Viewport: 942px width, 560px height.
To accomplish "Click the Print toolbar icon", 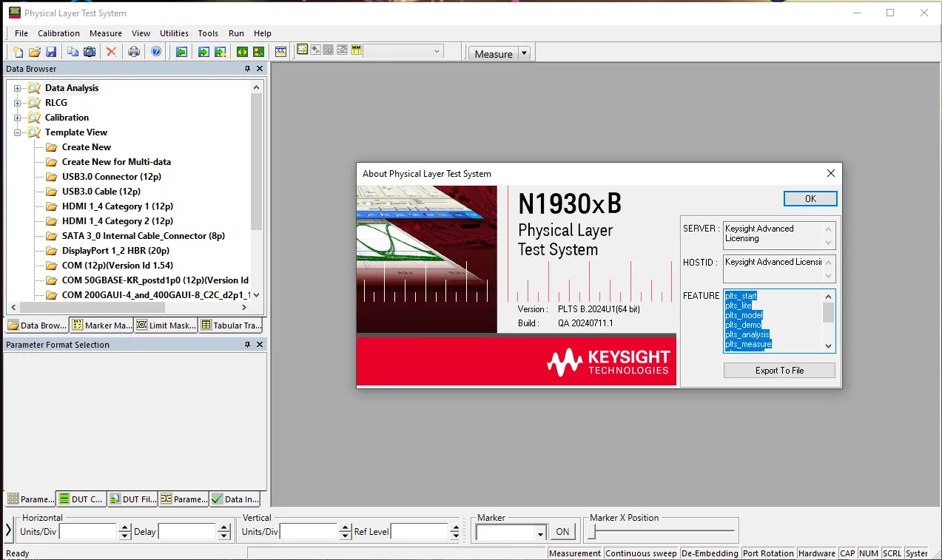I will (x=134, y=52).
